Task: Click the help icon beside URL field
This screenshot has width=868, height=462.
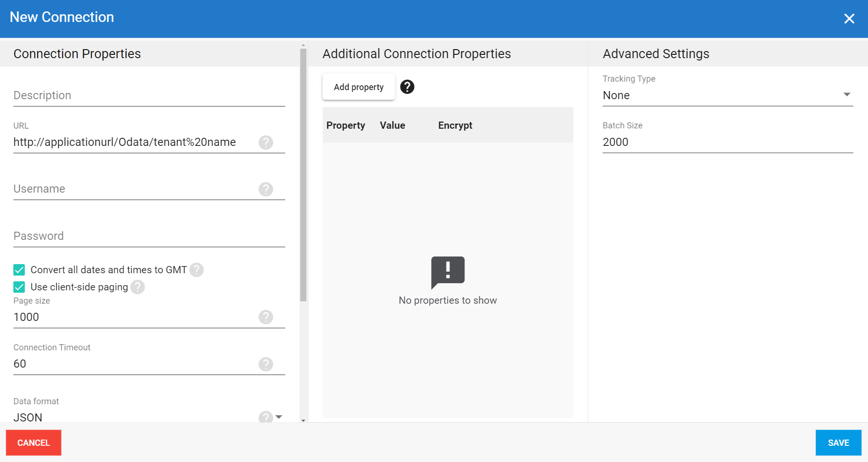Action: pyautogui.click(x=266, y=143)
